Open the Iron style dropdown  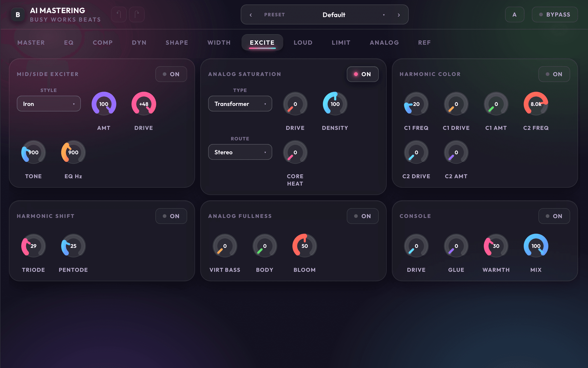point(49,104)
